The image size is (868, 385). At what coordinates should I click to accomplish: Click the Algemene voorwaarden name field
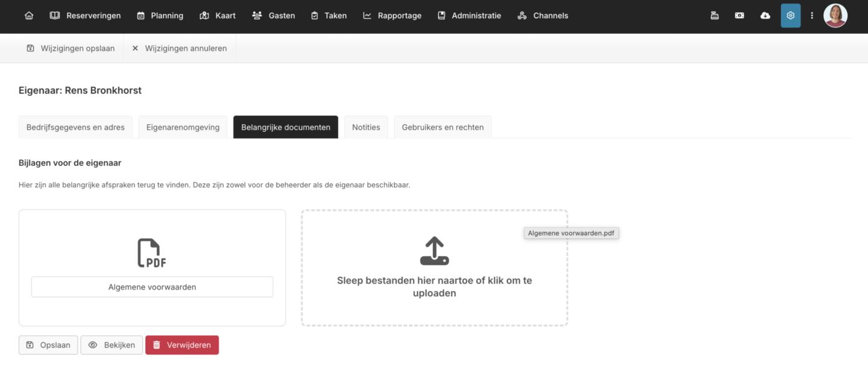[x=152, y=287]
